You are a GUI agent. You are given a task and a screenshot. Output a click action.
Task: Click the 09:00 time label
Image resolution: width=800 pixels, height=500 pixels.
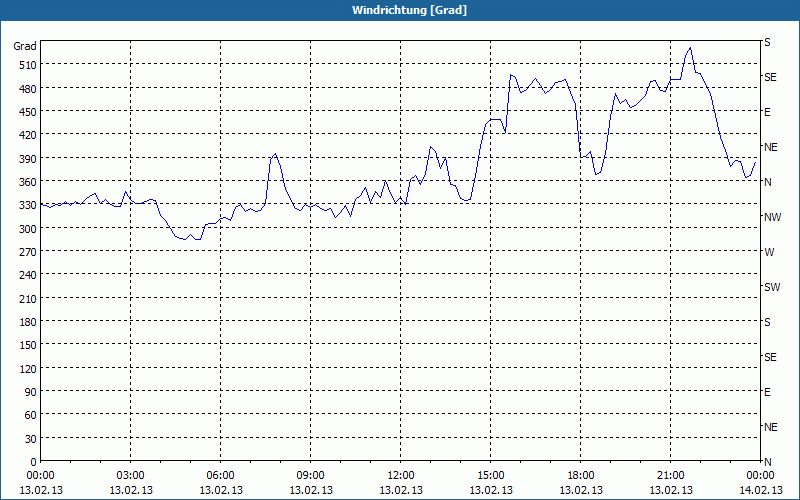[311, 476]
